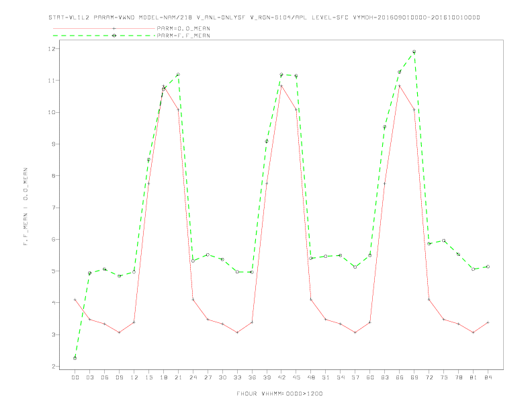Image resolution: width=532 pixels, height=411 pixels.
Task: Click x-axis tick label 21
Action: click(178, 377)
